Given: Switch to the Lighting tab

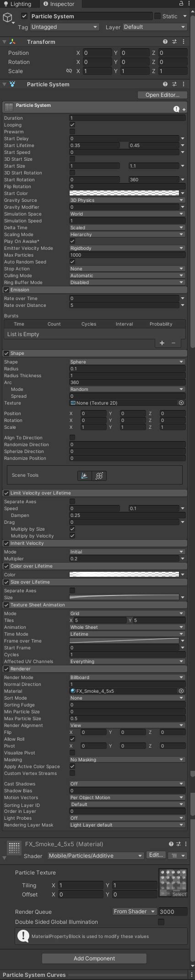Looking at the screenshot, I should [18, 4].
